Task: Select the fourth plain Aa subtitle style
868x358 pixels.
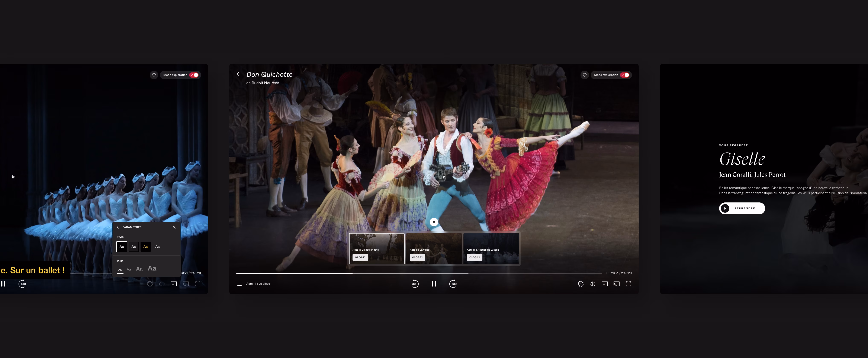Action: 157,247
